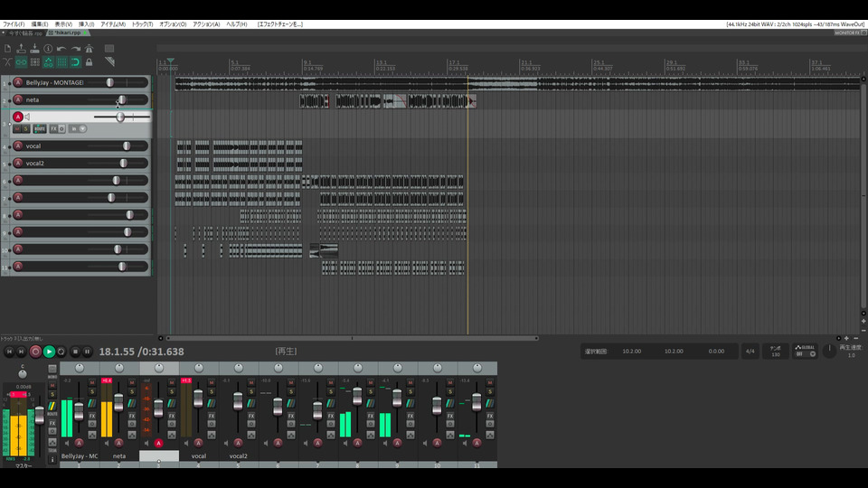
Task: Toggle the Locking padlock icon
Action: 89,62
